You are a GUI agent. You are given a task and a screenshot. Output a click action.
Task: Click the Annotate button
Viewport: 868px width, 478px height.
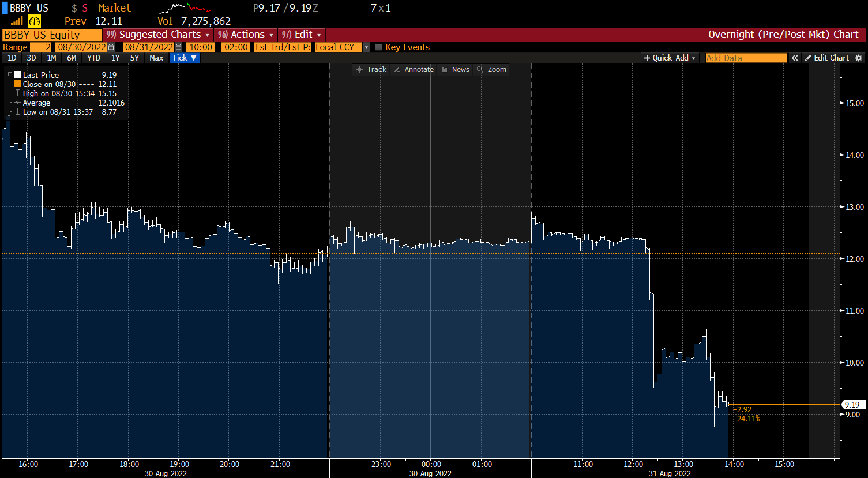(413, 69)
